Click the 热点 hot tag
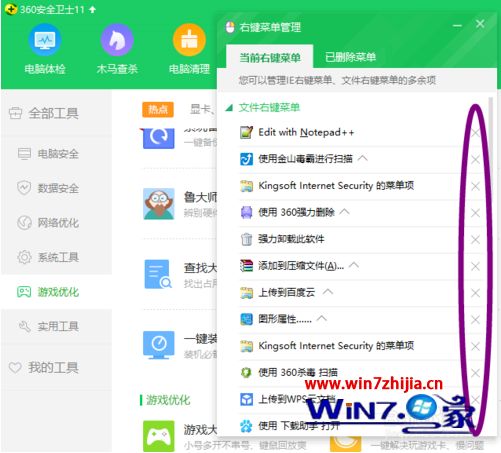This screenshot has width=501, height=453. click(x=158, y=110)
